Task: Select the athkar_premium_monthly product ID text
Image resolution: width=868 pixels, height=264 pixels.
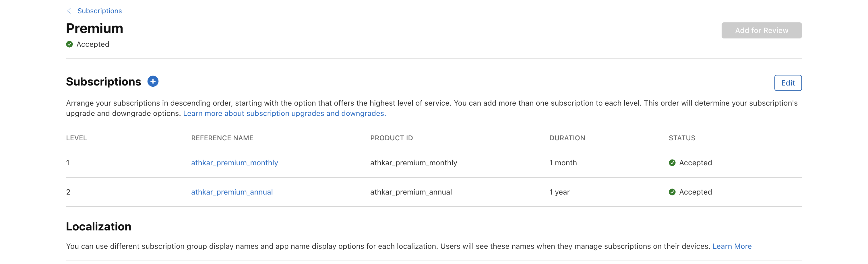Action: coord(413,163)
